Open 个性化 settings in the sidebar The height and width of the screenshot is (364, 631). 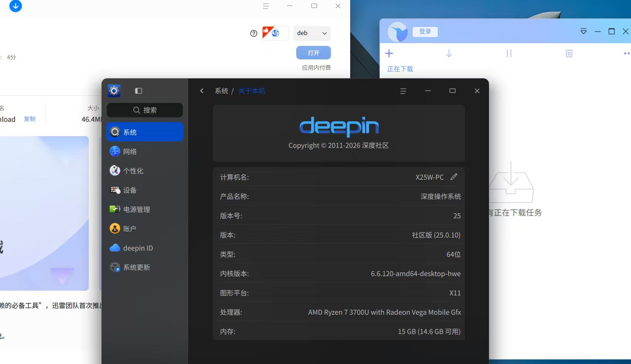(x=145, y=171)
